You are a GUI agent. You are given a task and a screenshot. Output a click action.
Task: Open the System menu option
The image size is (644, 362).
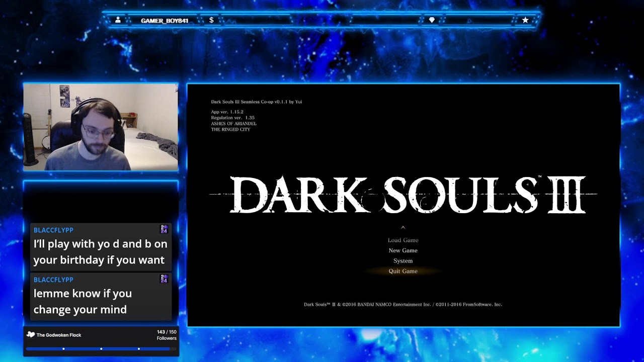(x=403, y=261)
